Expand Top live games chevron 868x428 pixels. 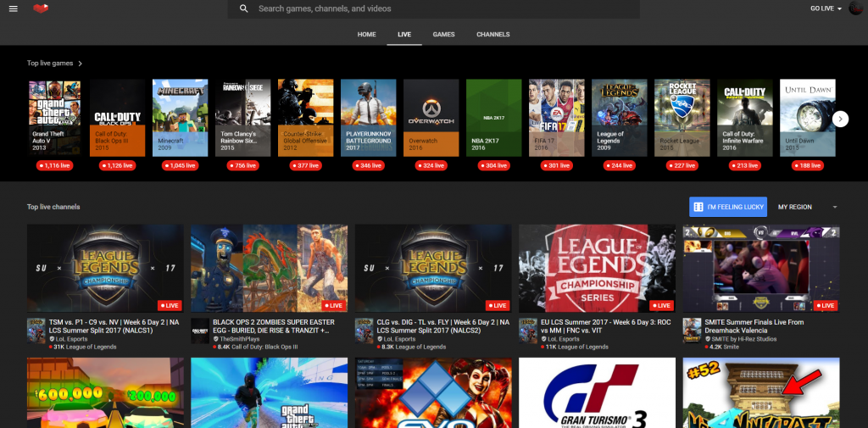coord(81,63)
